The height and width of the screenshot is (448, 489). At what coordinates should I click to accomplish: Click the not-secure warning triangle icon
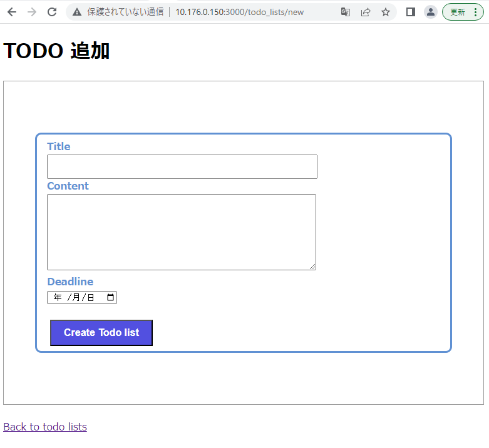[x=77, y=12]
